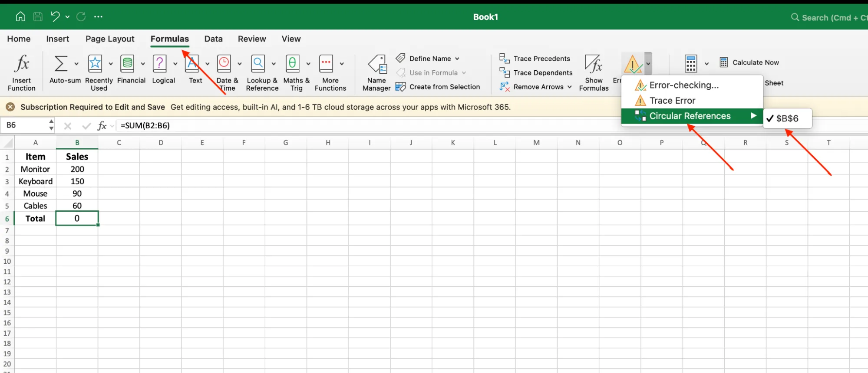The width and height of the screenshot is (868, 373).
Task: Click the Text functions icon
Action: (x=192, y=64)
